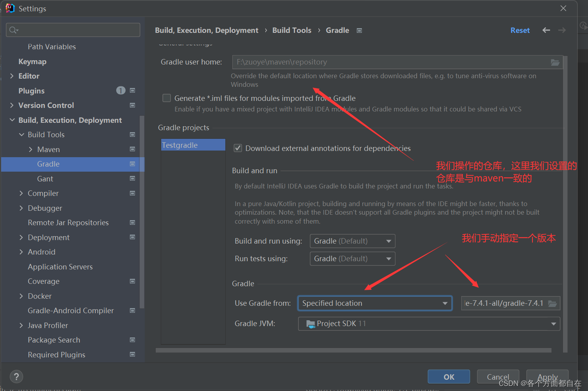Click the Gradle panel vertical scrollbar
This screenshot has height=391, width=588.
(565, 204)
